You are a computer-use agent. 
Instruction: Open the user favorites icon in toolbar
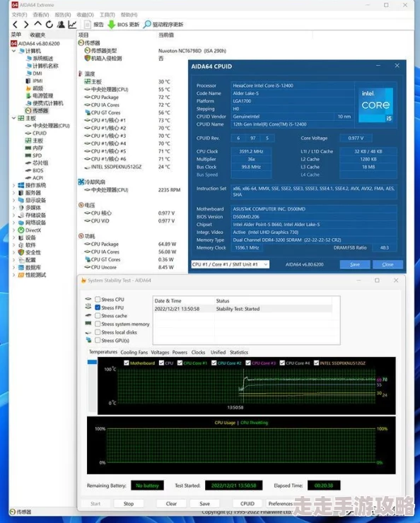(x=61, y=24)
